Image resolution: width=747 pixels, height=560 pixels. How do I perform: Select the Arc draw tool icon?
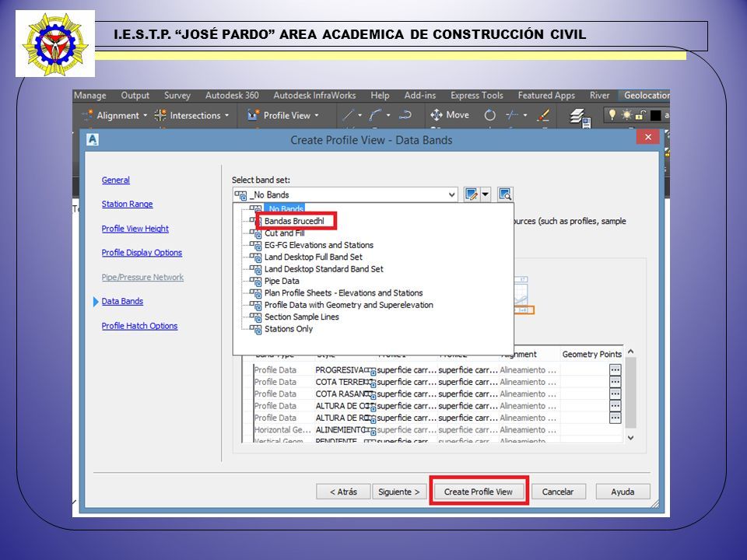click(375, 115)
